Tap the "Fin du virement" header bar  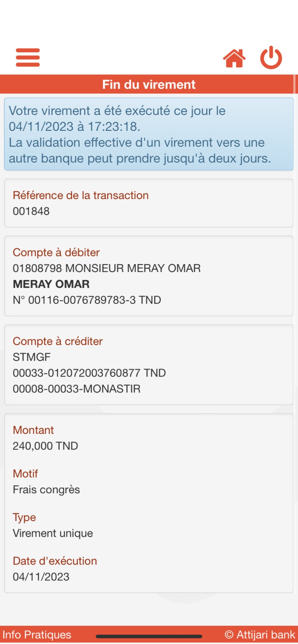(x=149, y=84)
